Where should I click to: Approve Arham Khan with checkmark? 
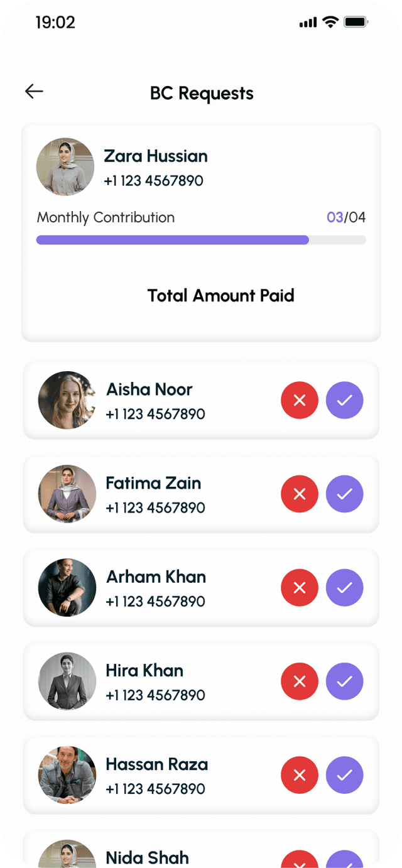(344, 588)
